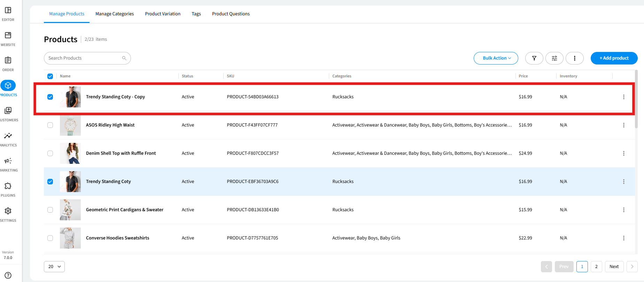Open the Editor sidebar icon

coord(8,10)
